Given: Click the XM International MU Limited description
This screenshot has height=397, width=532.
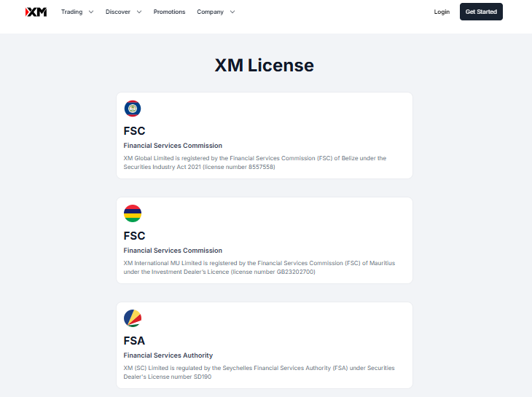Looking at the screenshot, I should click(x=259, y=267).
